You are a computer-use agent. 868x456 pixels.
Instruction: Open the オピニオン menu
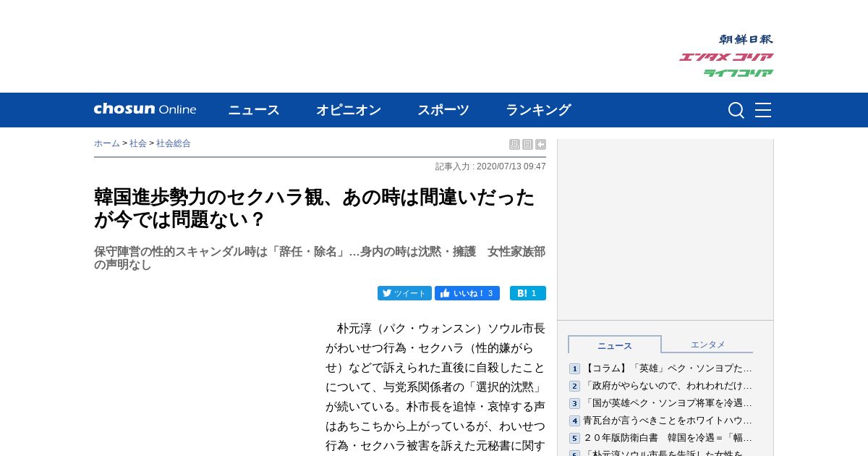[349, 110]
